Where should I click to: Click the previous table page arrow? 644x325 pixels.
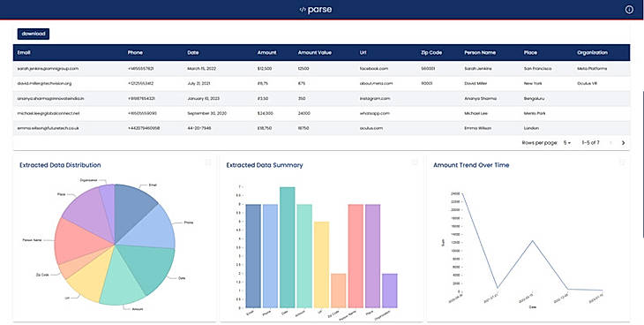point(610,143)
